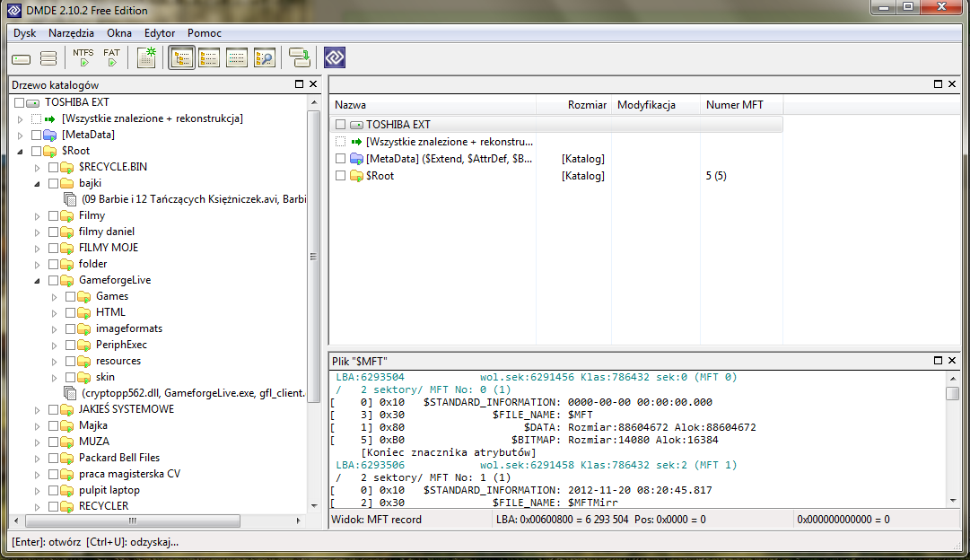
Task: Close the Drzewo katalogów panel
Action: click(x=313, y=84)
